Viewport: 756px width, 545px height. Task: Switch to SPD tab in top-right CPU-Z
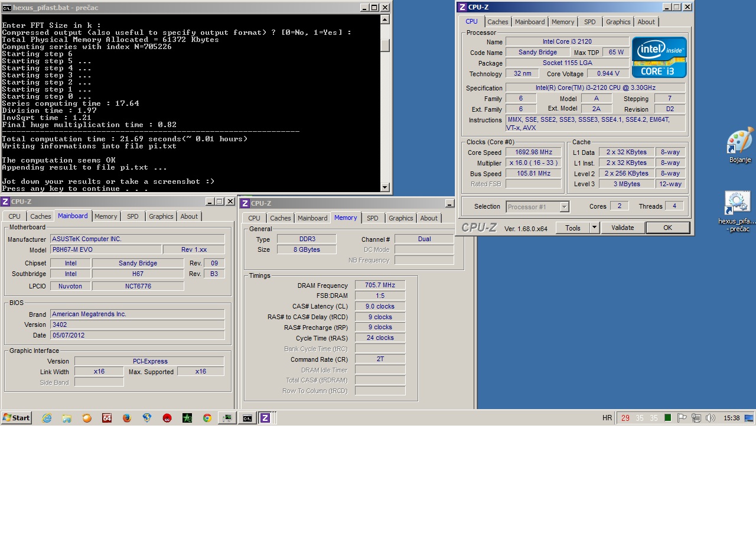point(590,22)
